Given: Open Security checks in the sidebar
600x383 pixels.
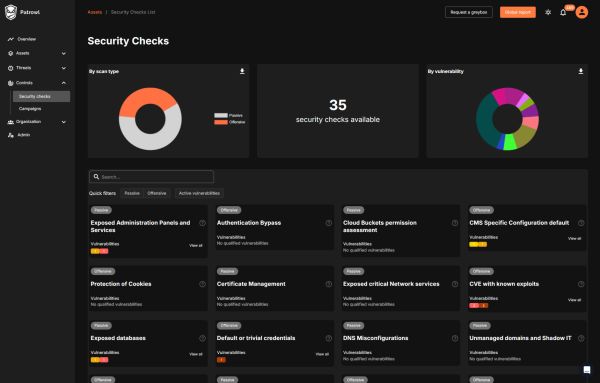Looking at the screenshot, I should (x=41, y=96).
